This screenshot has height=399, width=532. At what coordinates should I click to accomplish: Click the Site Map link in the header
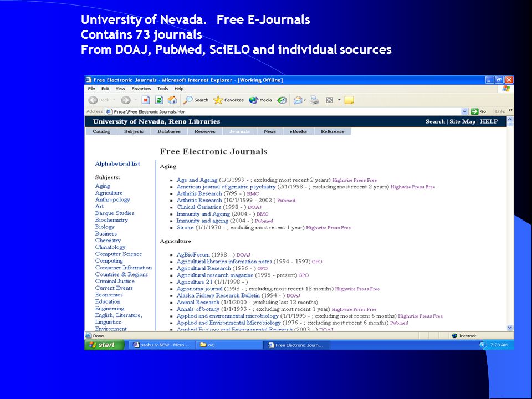point(462,121)
